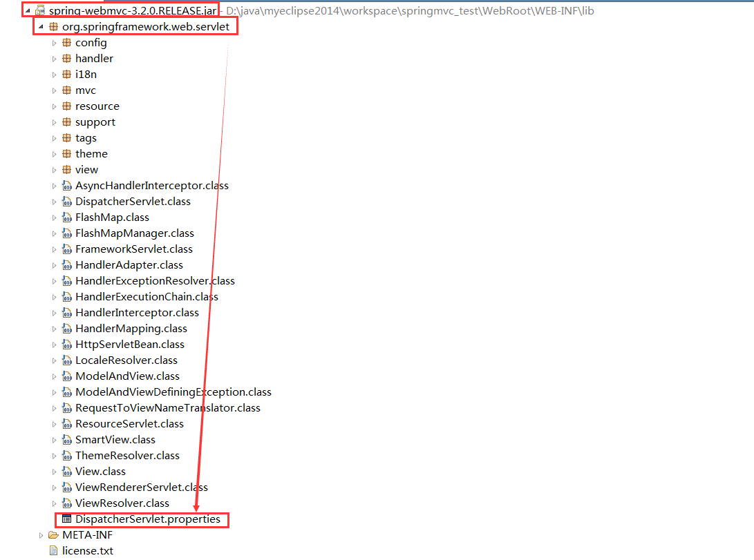
Task: Click the class file icon of AsyncHandlerInterceptor.class
Action: (67, 186)
